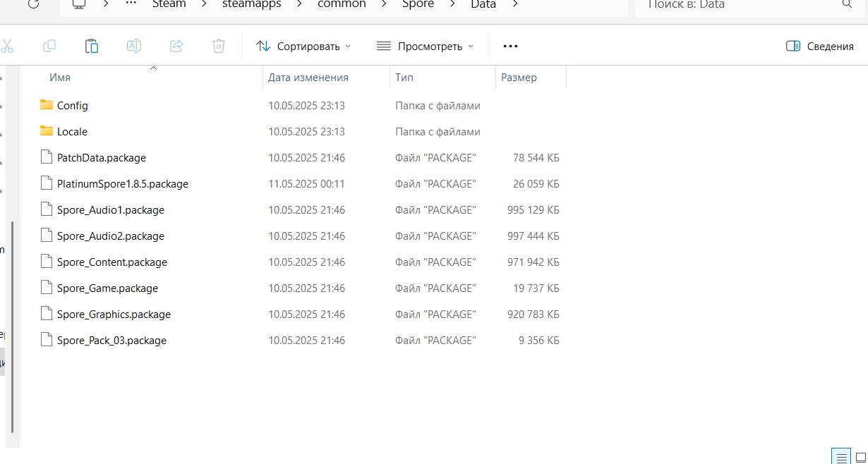Click the Copy icon in toolbar
Screen dimensions: 868x464
point(49,46)
